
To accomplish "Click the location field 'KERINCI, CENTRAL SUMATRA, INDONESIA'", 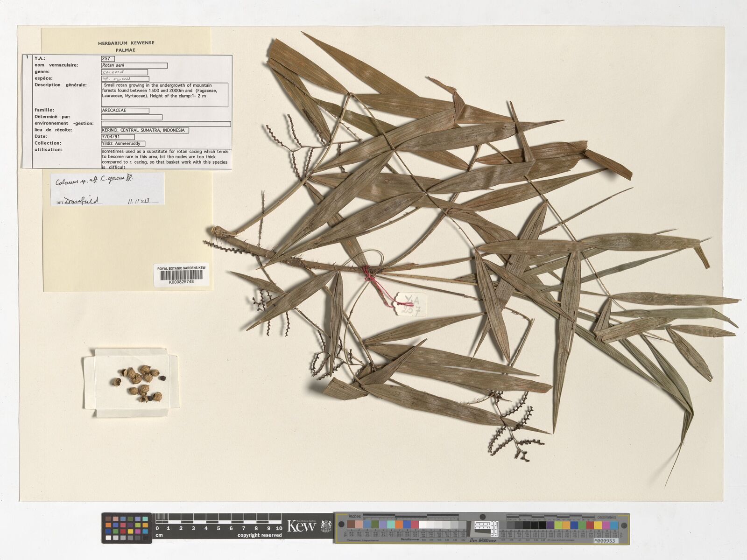I will [x=145, y=131].
